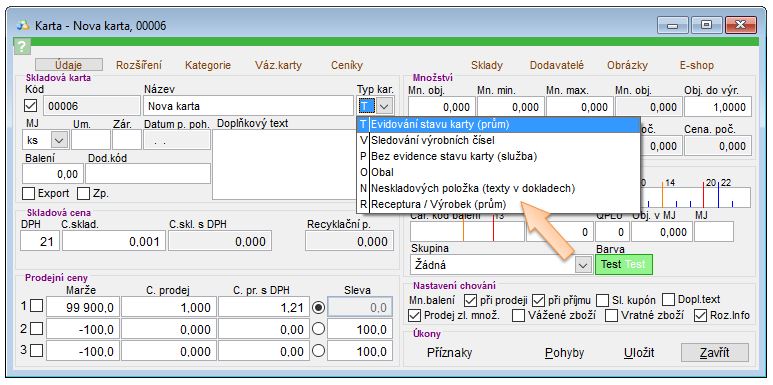Image resolution: width=773 pixels, height=385 pixels.
Task: Uncheck the checkbox beside Kód field
Action: pos(31,105)
